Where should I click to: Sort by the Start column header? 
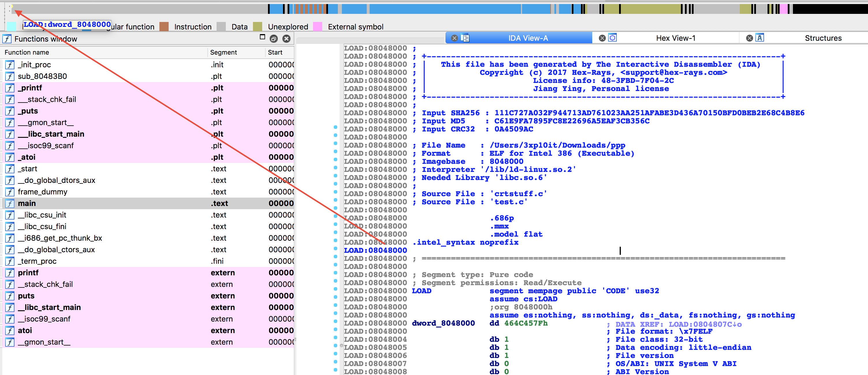pyautogui.click(x=275, y=52)
